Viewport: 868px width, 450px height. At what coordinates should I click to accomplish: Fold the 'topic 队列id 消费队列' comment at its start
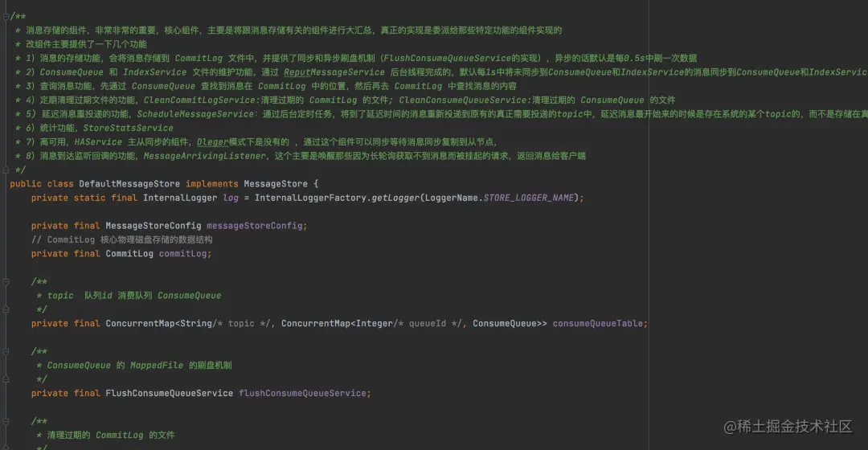point(6,282)
